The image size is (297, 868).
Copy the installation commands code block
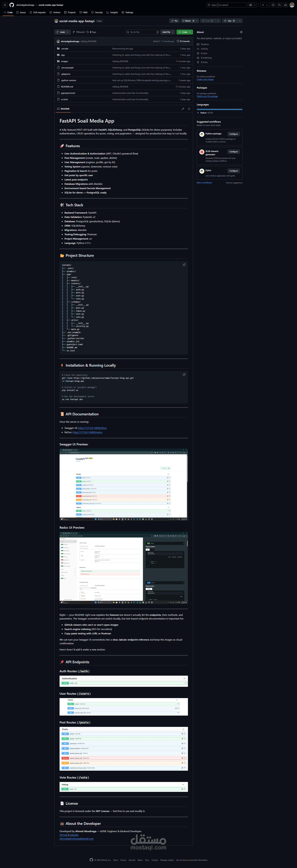tap(184, 375)
